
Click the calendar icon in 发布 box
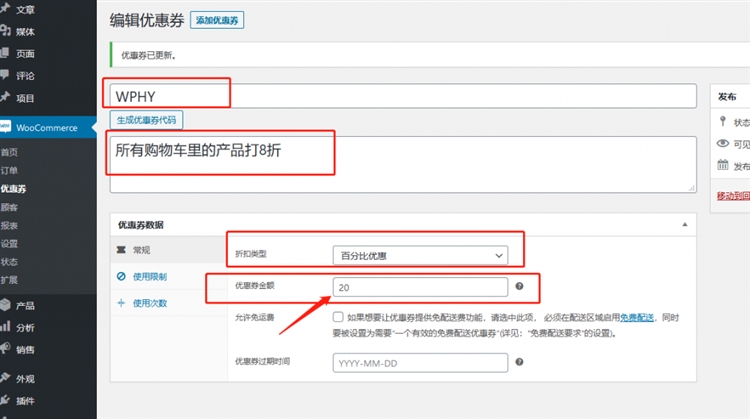coord(723,165)
